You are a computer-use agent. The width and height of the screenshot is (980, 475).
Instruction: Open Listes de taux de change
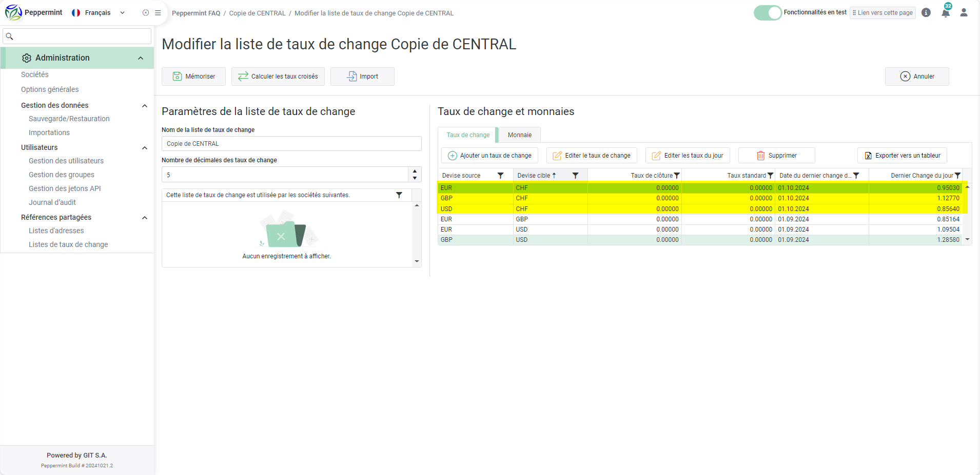pyautogui.click(x=68, y=244)
